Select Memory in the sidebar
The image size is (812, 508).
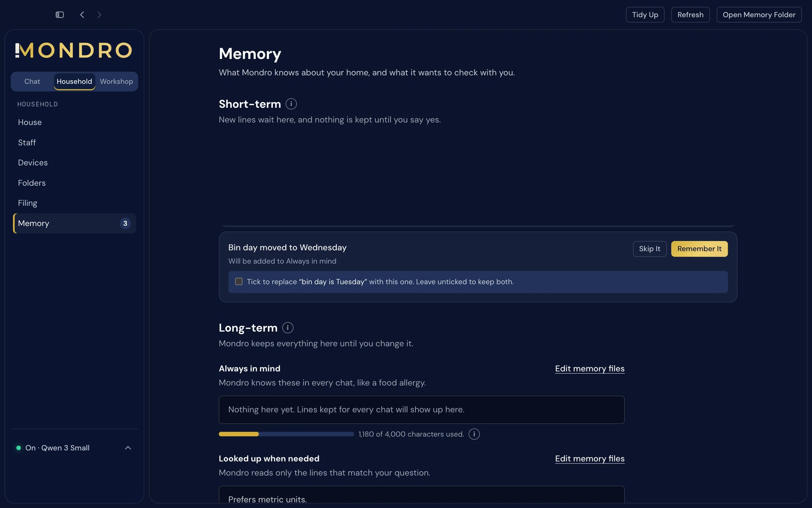74,223
